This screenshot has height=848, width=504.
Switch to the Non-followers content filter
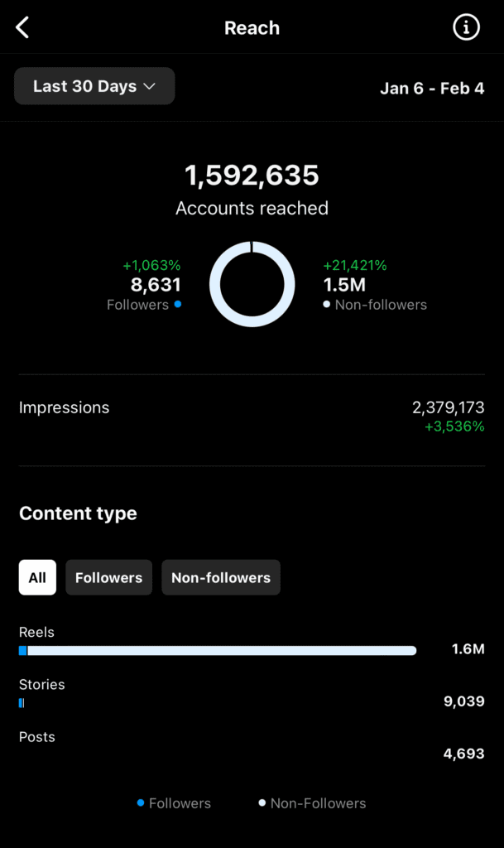coord(221,577)
